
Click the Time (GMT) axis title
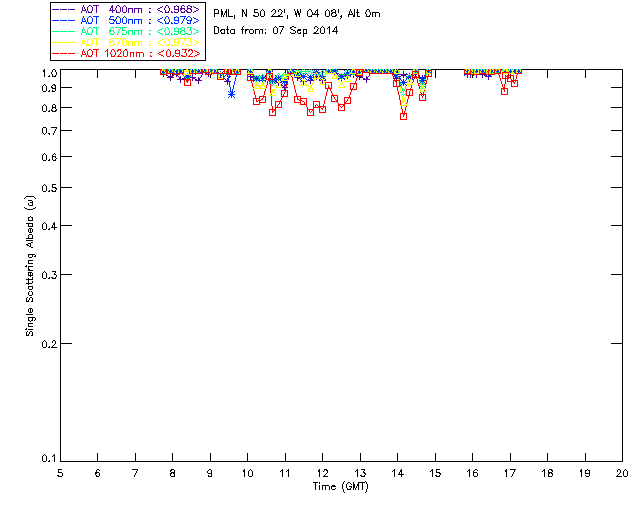tap(340, 486)
